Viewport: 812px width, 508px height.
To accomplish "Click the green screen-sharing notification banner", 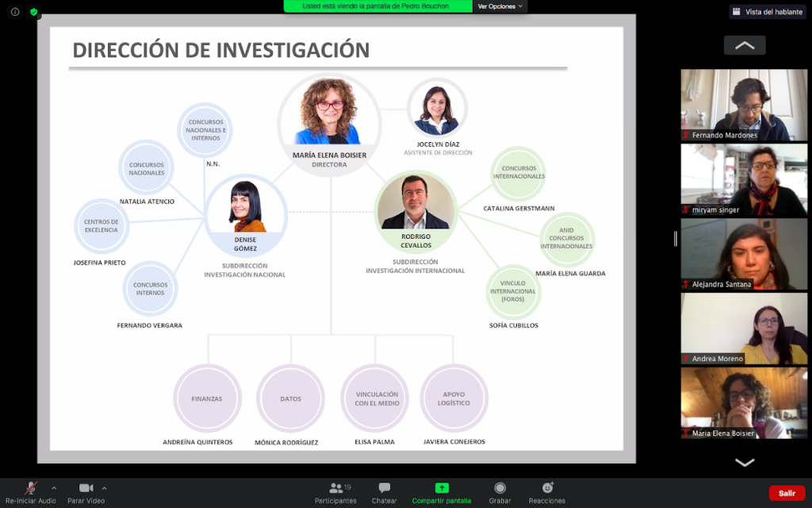I will pos(377,6).
